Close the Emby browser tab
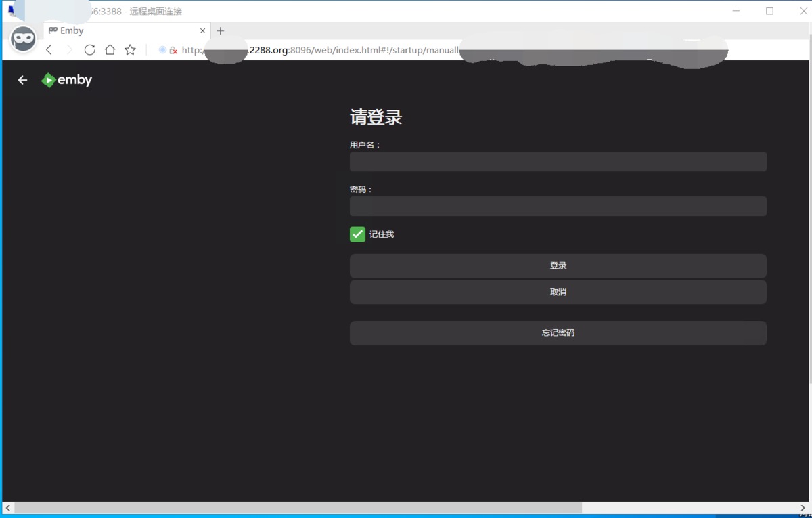812x518 pixels. click(202, 31)
